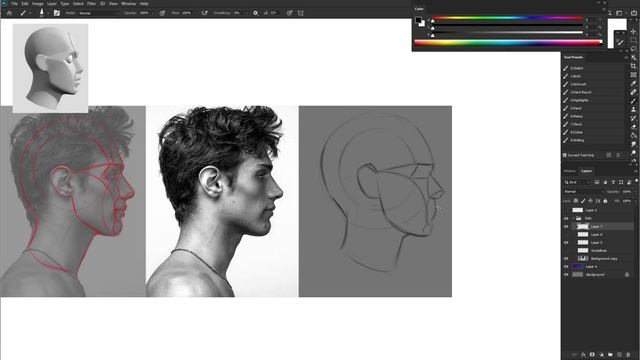Enable airbrush-style build-up icon
Viewport: 640px width, 360px height.
tap(204, 13)
